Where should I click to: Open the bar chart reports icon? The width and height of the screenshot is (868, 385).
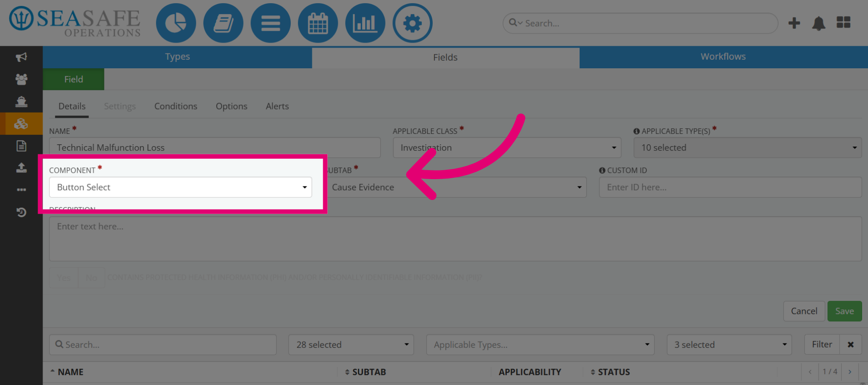coord(365,23)
